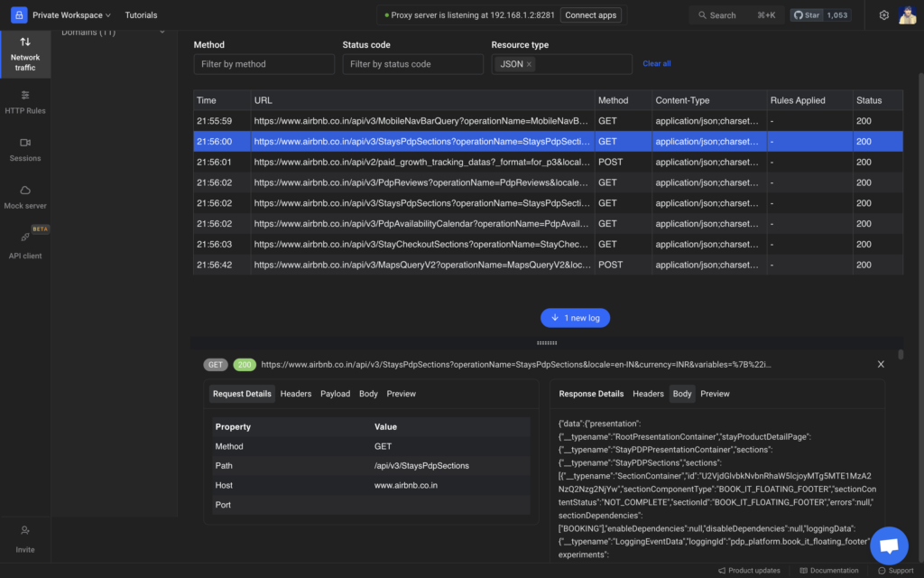Open application settings via the gear icon
Image resolution: width=924 pixels, height=578 pixels.
click(x=885, y=14)
